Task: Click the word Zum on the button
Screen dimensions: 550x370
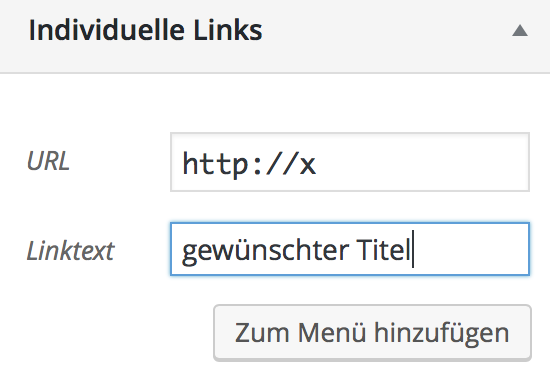Action: [x=262, y=332]
